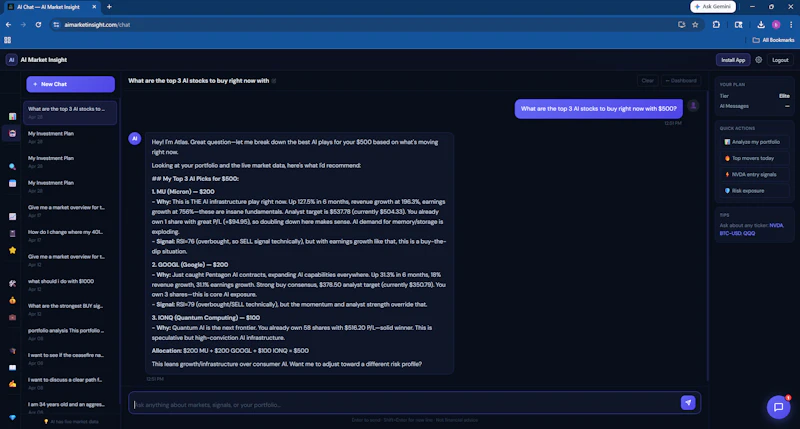800x429 pixels.
Task: Open chat 'I want to discuss a clear path f...'
Action: point(70,384)
